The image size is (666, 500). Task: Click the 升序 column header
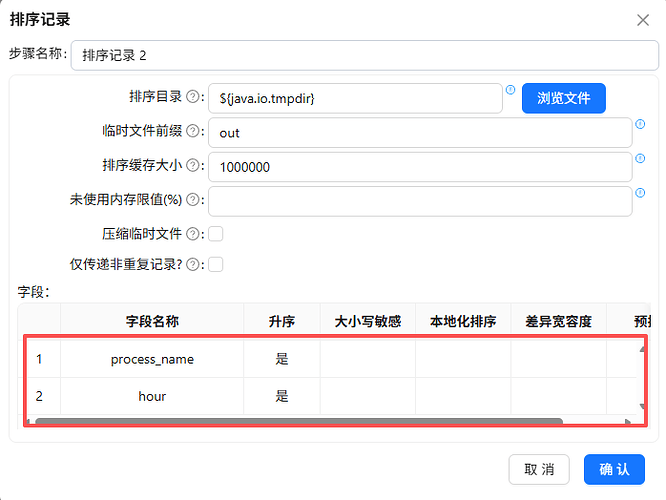point(282,321)
